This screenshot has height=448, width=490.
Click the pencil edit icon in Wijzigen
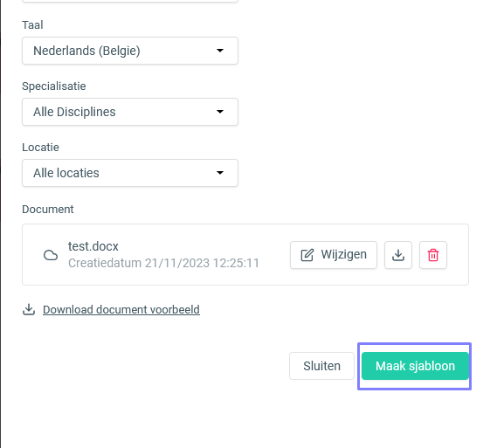[x=307, y=255]
